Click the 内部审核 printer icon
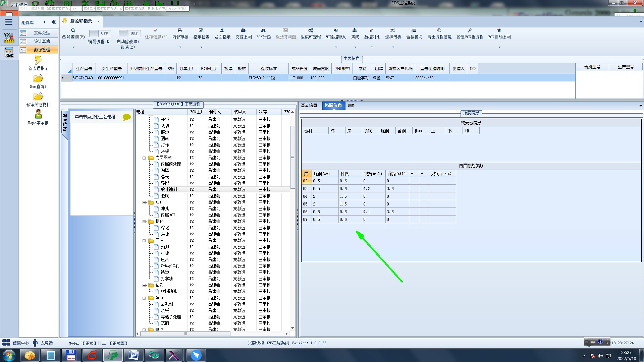Image resolution: width=644 pixels, height=362 pixels. point(180,31)
